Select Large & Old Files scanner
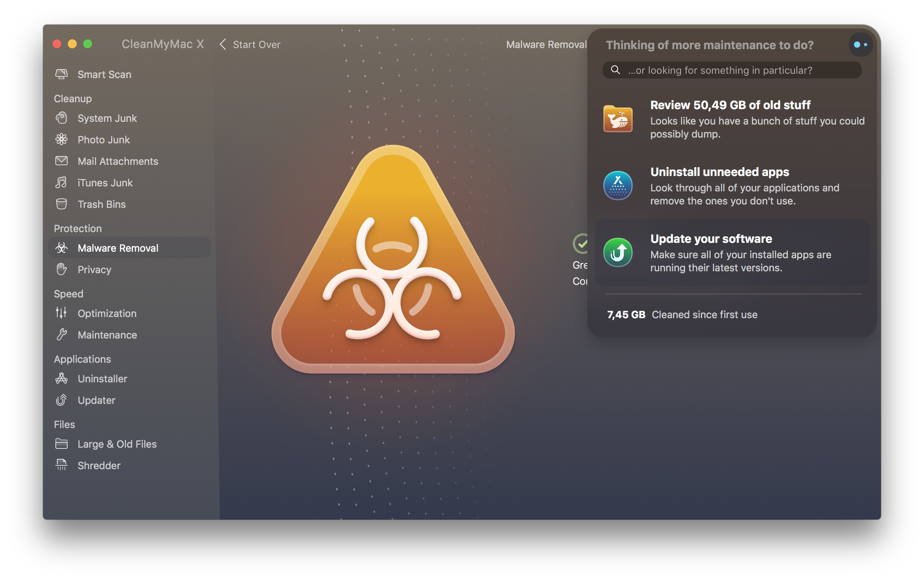Viewport: 924px width, 581px height. tap(117, 444)
